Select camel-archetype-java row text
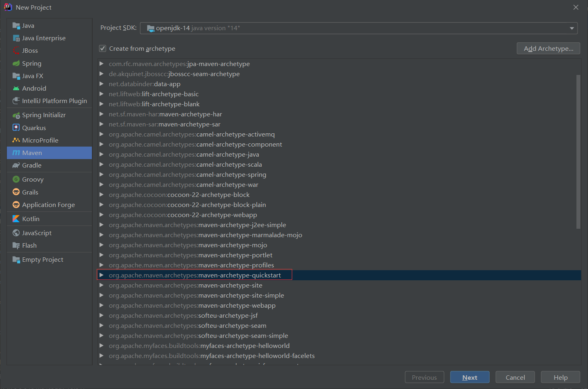Image resolution: width=588 pixels, height=389 pixels. coord(184,154)
